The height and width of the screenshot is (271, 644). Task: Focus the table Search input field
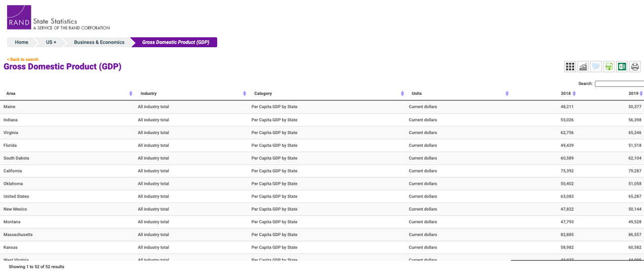[619, 83]
